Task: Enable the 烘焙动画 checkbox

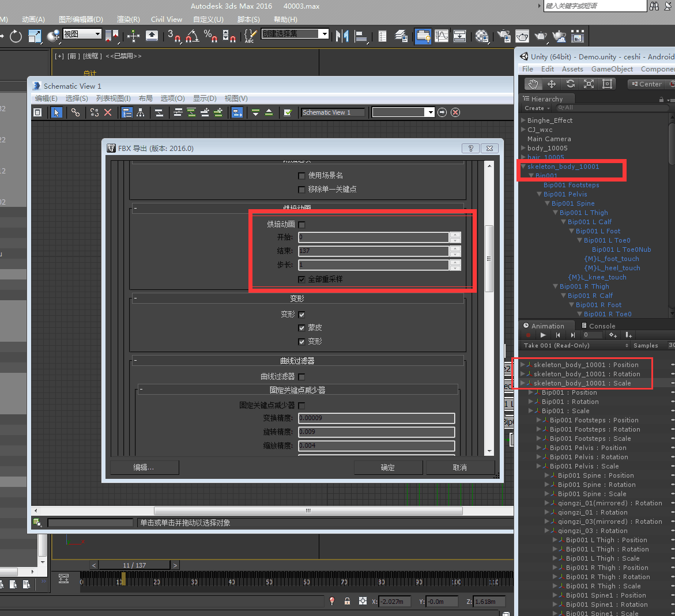Action: 301,224
